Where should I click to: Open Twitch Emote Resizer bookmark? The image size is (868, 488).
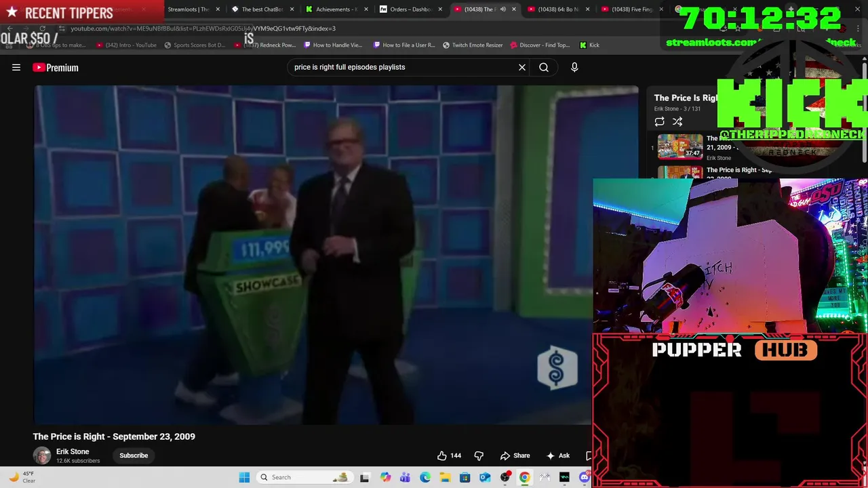click(473, 45)
